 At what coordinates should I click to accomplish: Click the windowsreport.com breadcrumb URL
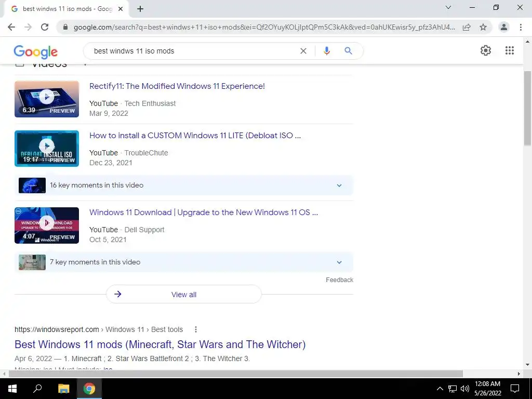point(99,329)
